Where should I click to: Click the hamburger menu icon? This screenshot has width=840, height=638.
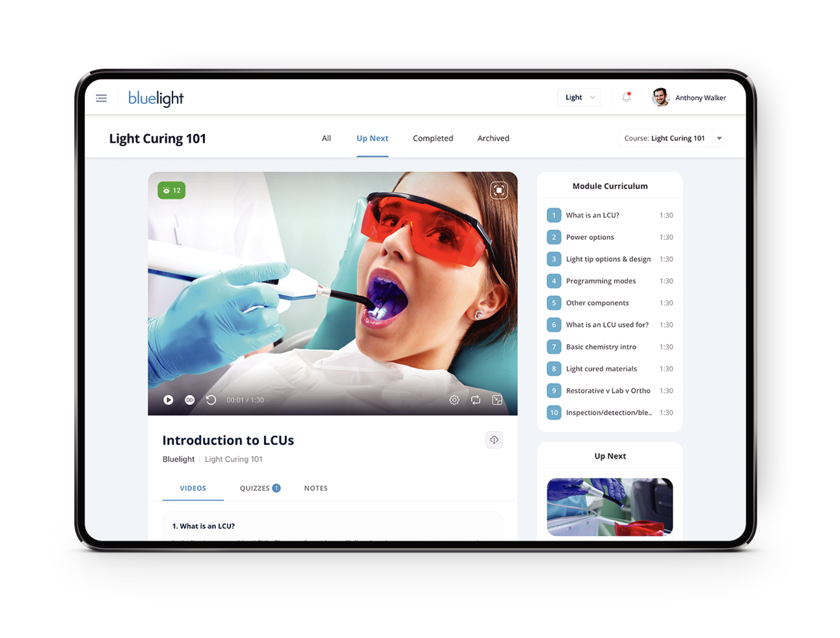coord(101,98)
